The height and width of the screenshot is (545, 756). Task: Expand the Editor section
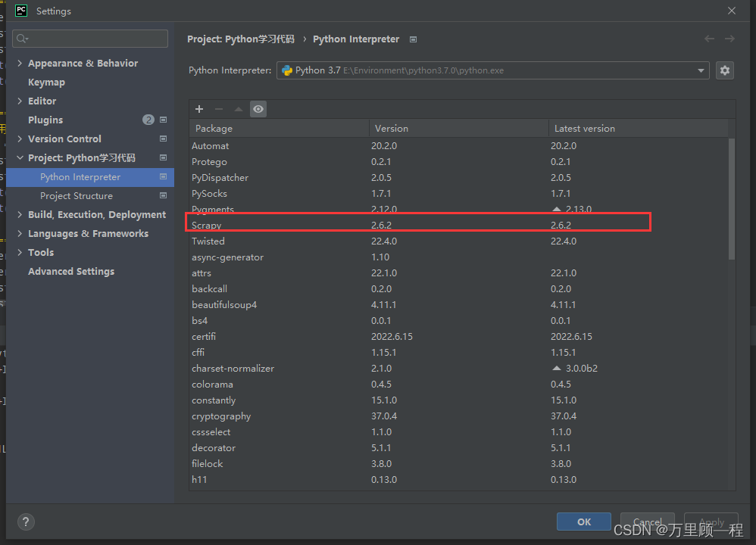pyautogui.click(x=20, y=101)
